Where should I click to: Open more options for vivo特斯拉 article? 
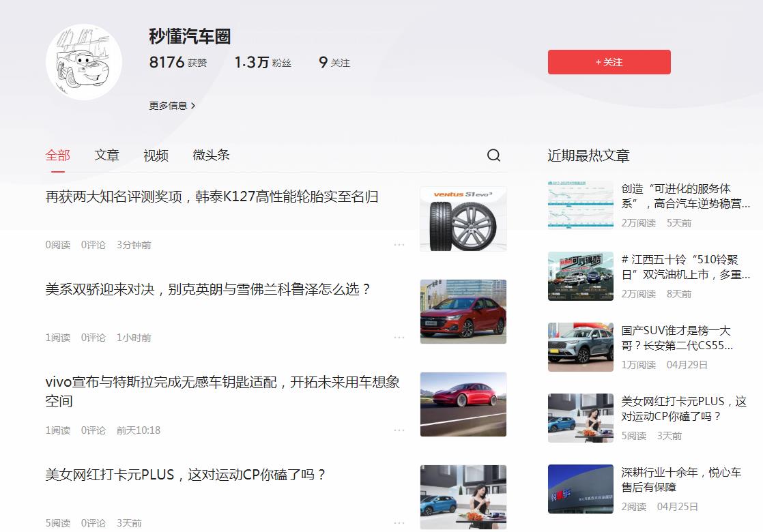click(399, 430)
